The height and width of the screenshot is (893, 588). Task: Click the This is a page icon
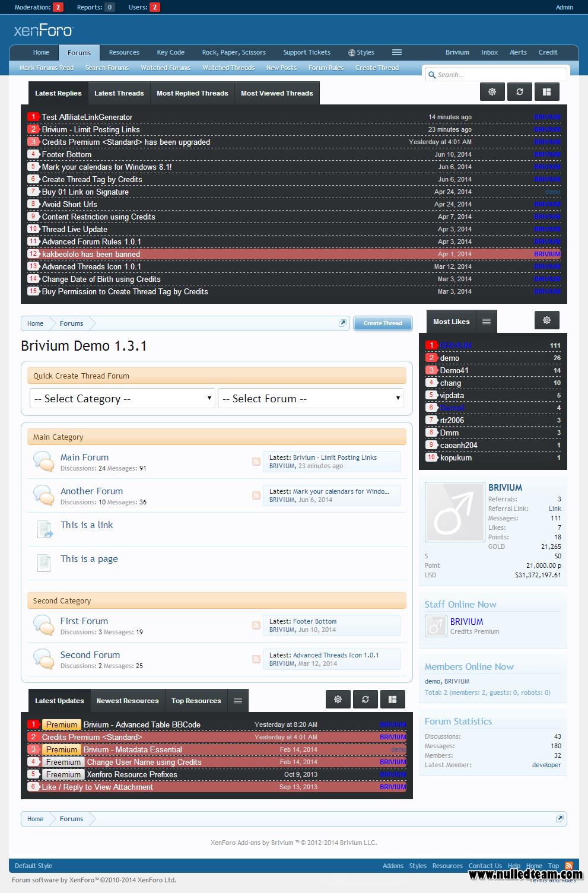click(44, 563)
